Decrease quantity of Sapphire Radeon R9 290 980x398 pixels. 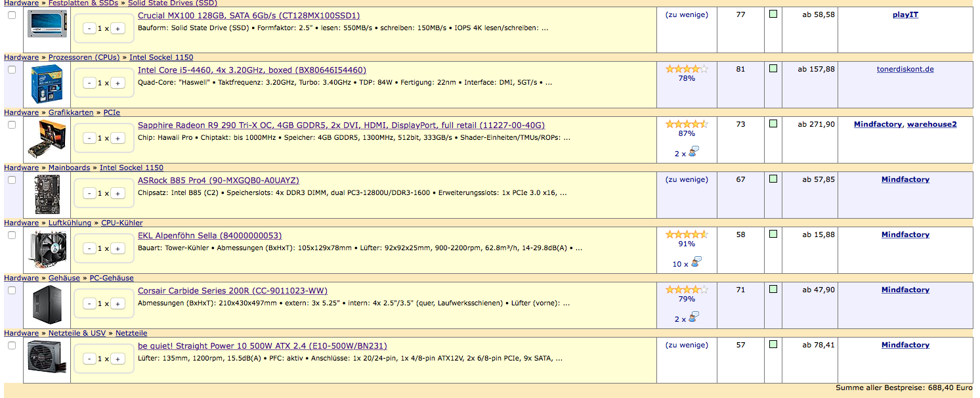pos(90,139)
